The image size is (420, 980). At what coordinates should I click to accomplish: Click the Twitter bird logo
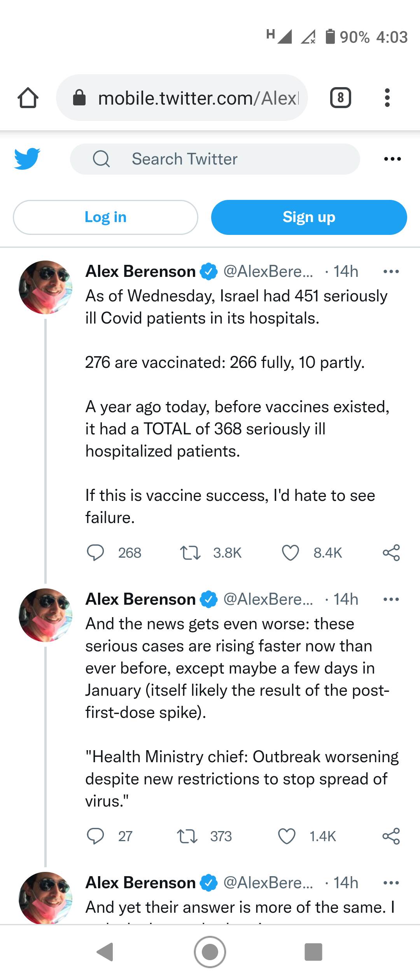coord(27,159)
